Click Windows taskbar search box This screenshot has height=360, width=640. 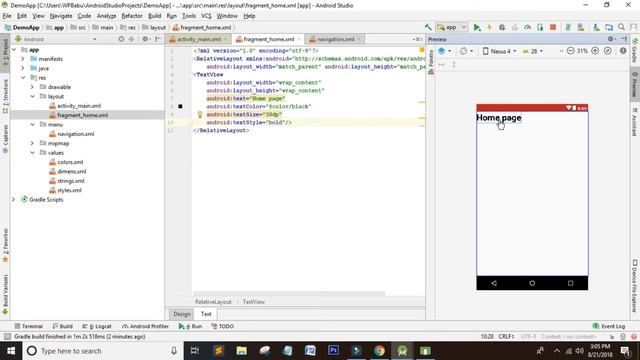click(x=101, y=351)
